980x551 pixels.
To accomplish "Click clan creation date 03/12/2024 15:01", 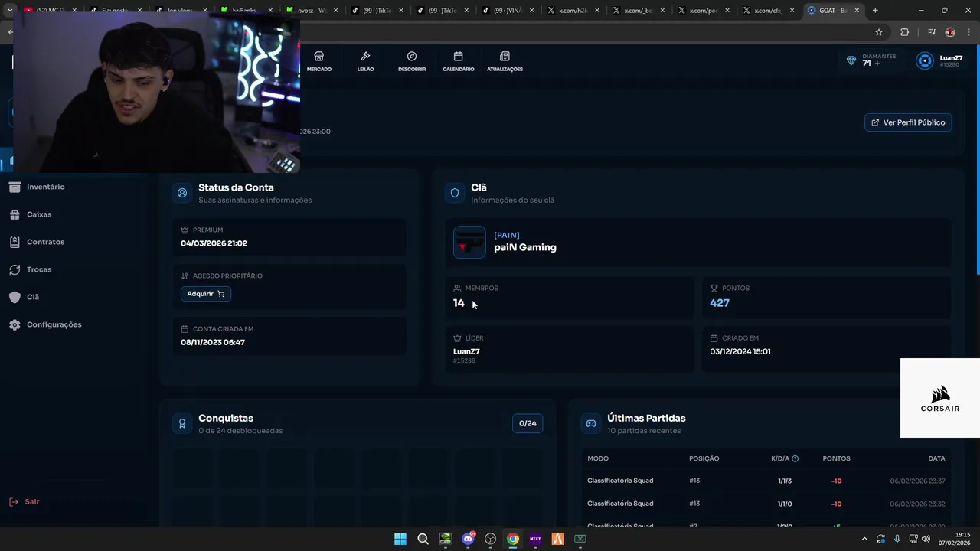I will coord(740,352).
